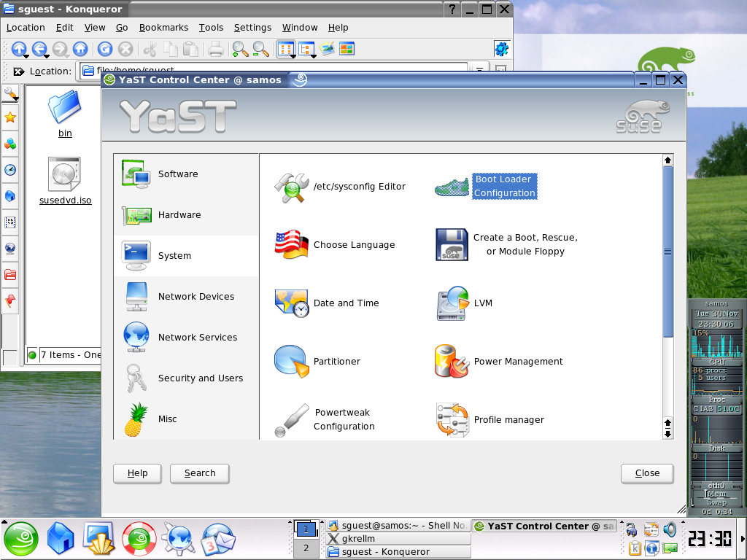Open the View menu in Konqueror
Image resolution: width=747 pixels, height=560 pixels.
pos(95,28)
